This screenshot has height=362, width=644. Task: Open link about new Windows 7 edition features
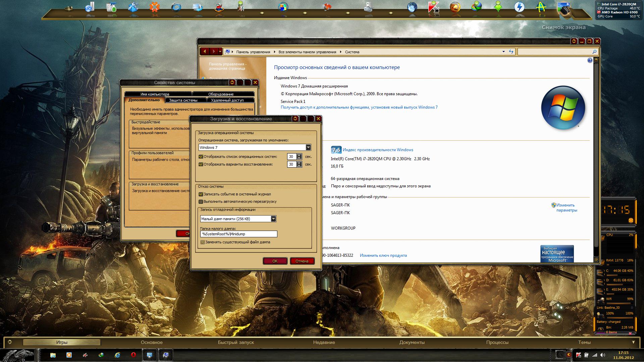[x=359, y=107]
